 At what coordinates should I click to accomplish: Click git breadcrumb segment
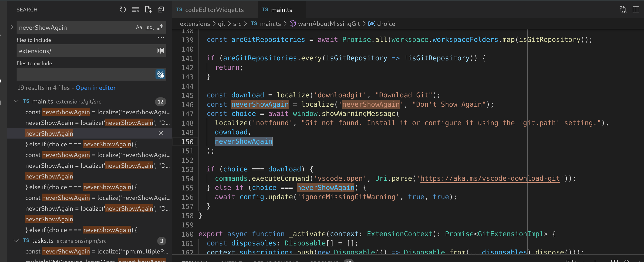coord(222,24)
